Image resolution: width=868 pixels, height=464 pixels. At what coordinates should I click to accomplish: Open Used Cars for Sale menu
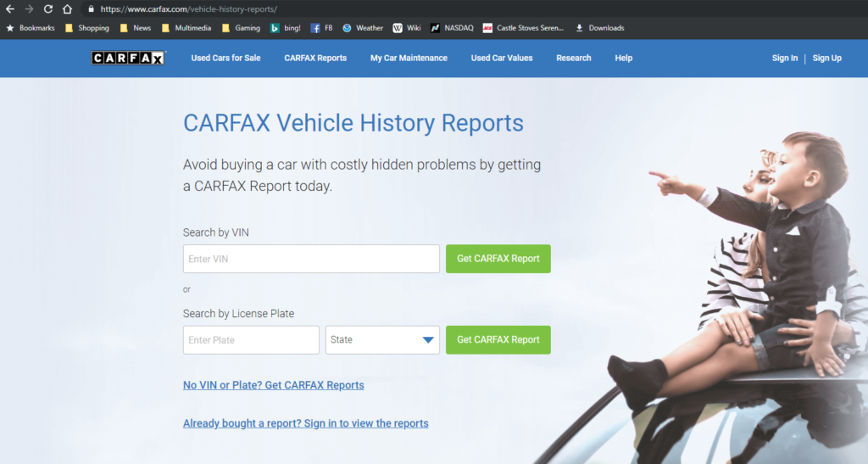coord(225,58)
